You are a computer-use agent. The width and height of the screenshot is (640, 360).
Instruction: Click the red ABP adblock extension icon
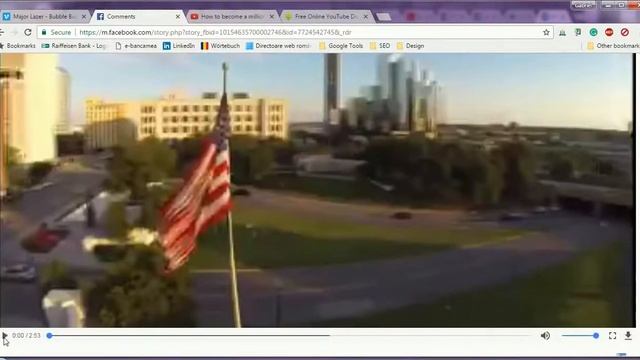click(609, 32)
